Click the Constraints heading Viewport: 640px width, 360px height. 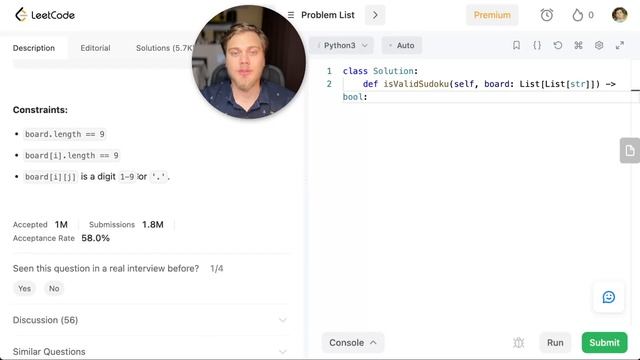click(x=40, y=110)
